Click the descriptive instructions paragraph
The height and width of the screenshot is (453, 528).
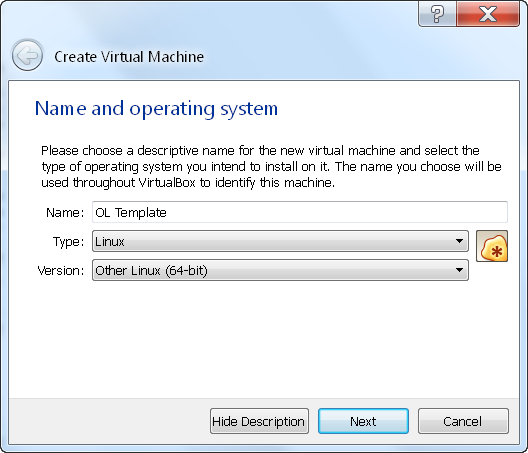pyautogui.click(x=271, y=166)
